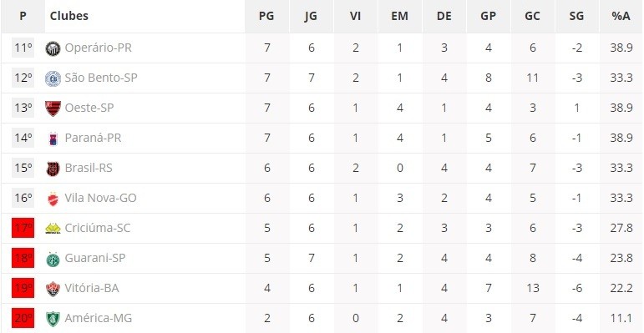This screenshot has width=644, height=333.
Task: Click the red 17º relegation position marker
Action: (x=23, y=228)
